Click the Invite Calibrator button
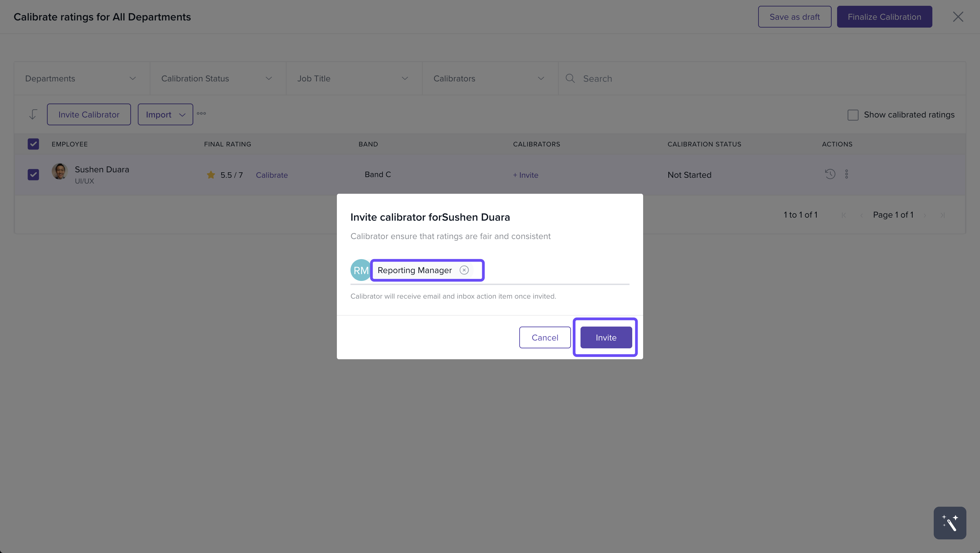 (88, 114)
